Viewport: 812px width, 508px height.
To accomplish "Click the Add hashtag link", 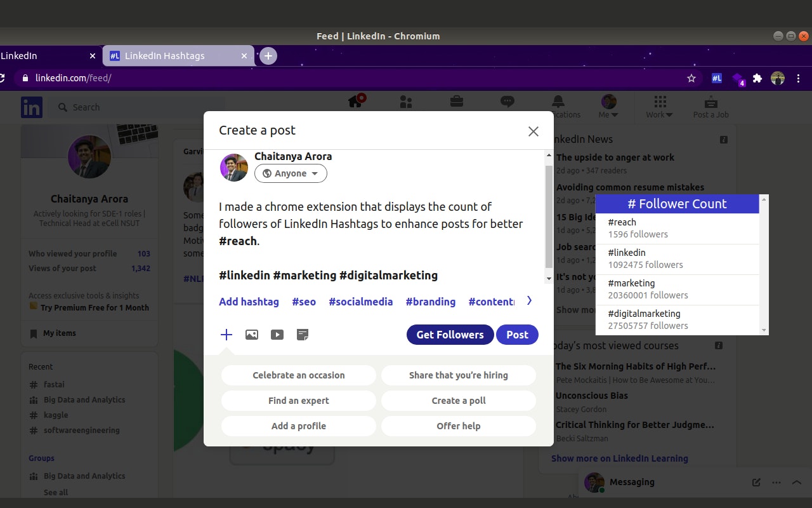I will pos(249,302).
